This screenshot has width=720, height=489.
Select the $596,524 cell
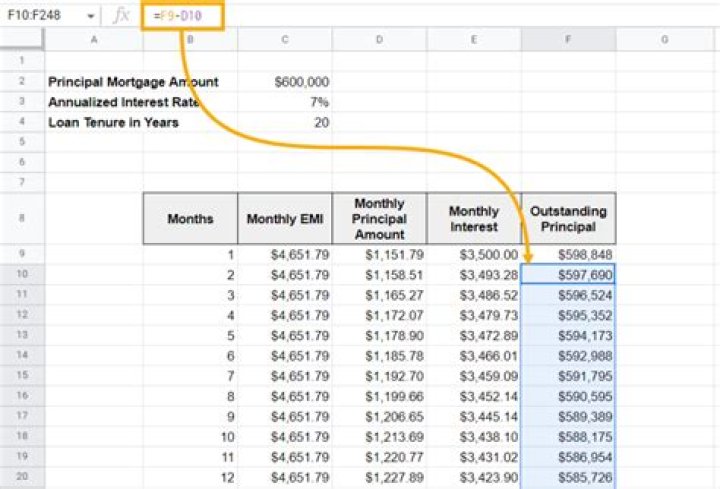[568, 295]
